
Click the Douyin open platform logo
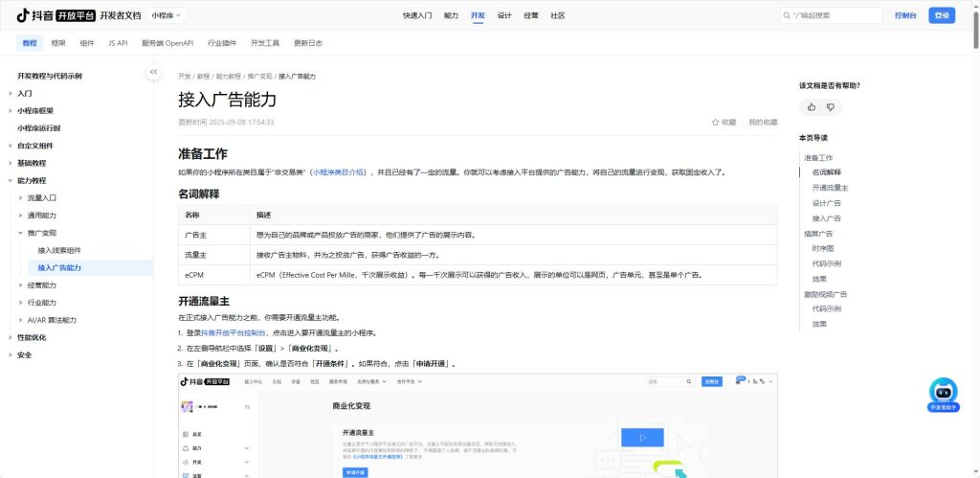pos(56,15)
